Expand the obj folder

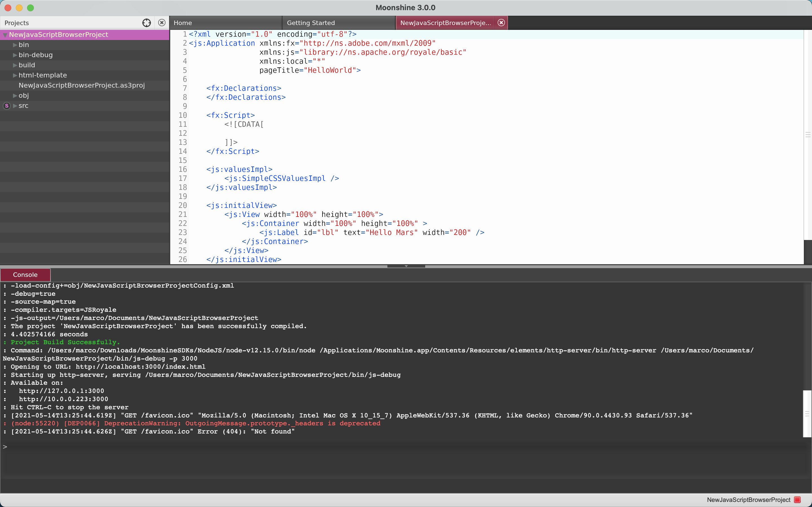(x=14, y=95)
